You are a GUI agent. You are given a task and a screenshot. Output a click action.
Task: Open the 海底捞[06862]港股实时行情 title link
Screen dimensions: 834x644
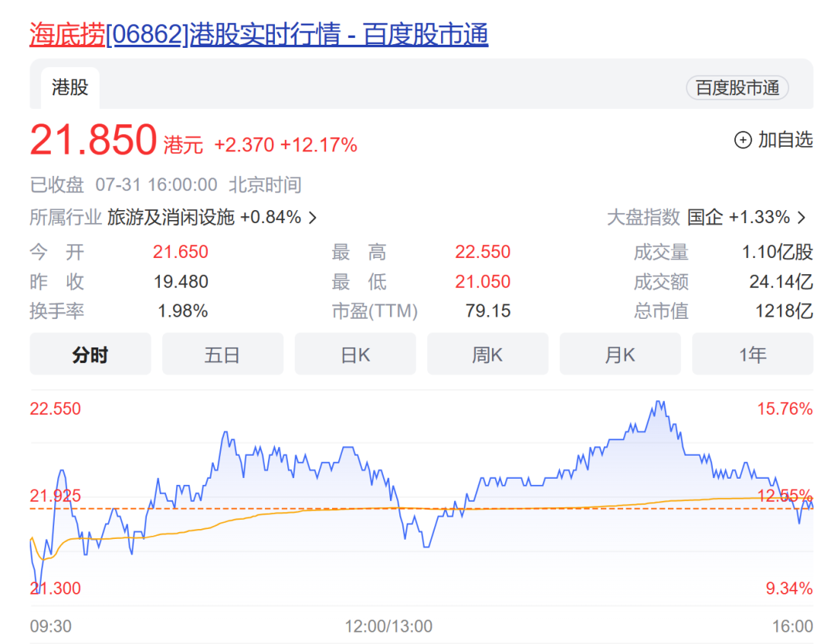(x=259, y=35)
